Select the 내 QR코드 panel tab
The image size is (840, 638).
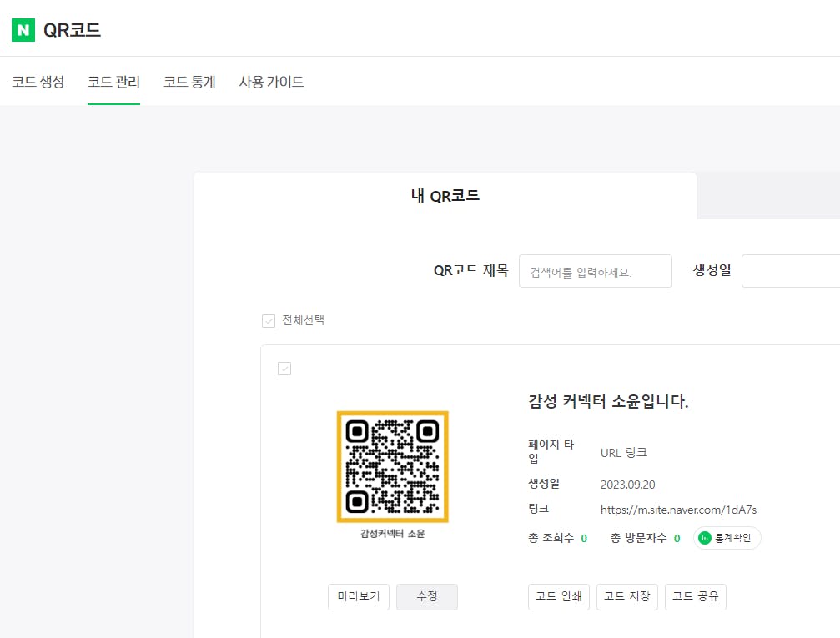tap(445, 195)
